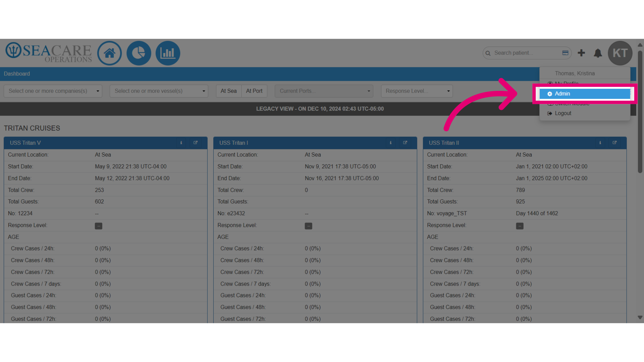The height and width of the screenshot is (362, 644).
Task: Click the page vertical scrollbar thumb
Action: pyautogui.click(x=640, y=112)
